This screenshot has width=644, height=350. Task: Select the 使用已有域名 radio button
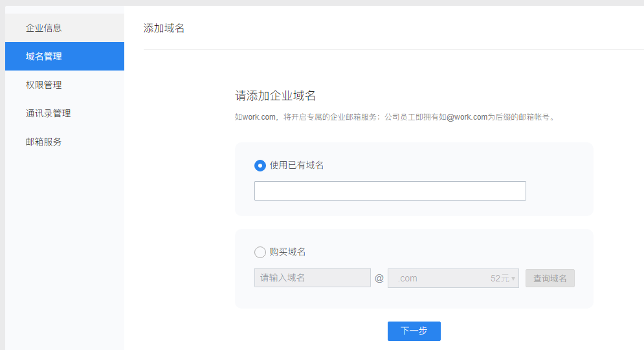(260, 166)
